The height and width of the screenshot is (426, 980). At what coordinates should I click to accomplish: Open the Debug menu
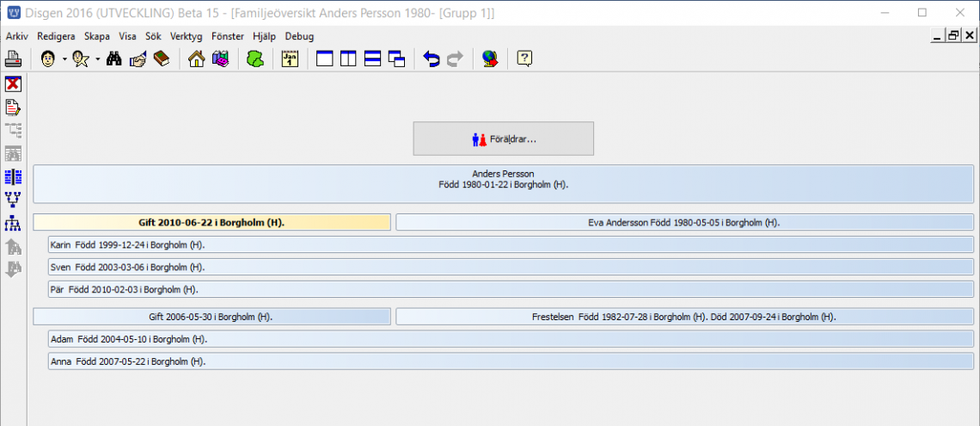[299, 36]
